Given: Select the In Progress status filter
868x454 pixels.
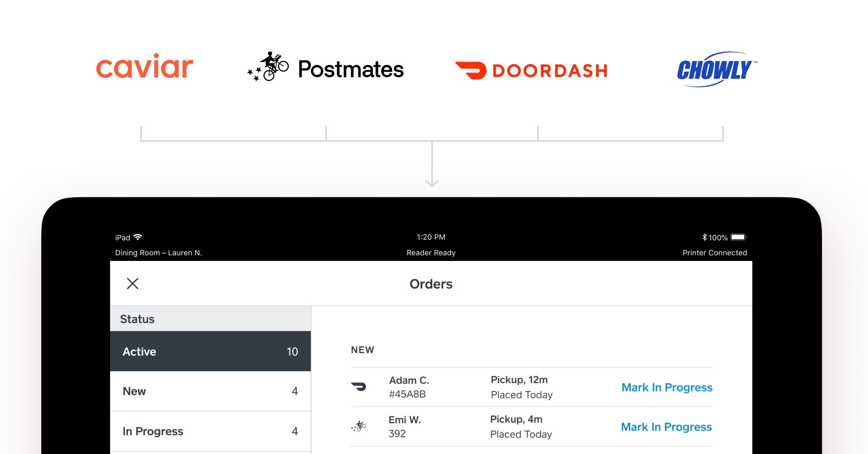Looking at the screenshot, I should 210,431.
